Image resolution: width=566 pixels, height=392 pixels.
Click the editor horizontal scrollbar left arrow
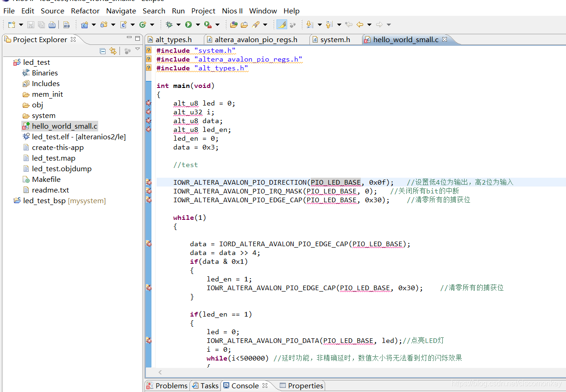click(160, 372)
